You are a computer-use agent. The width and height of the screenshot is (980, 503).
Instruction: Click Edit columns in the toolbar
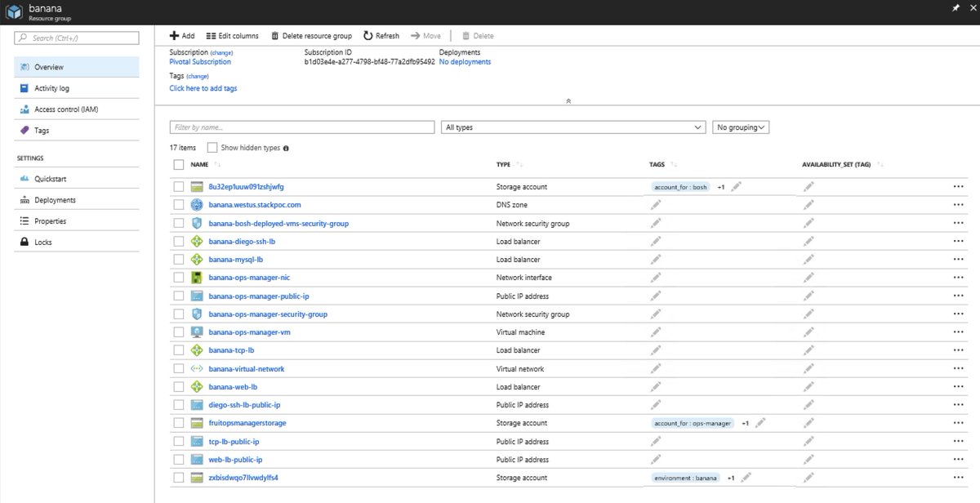[233, 36]
